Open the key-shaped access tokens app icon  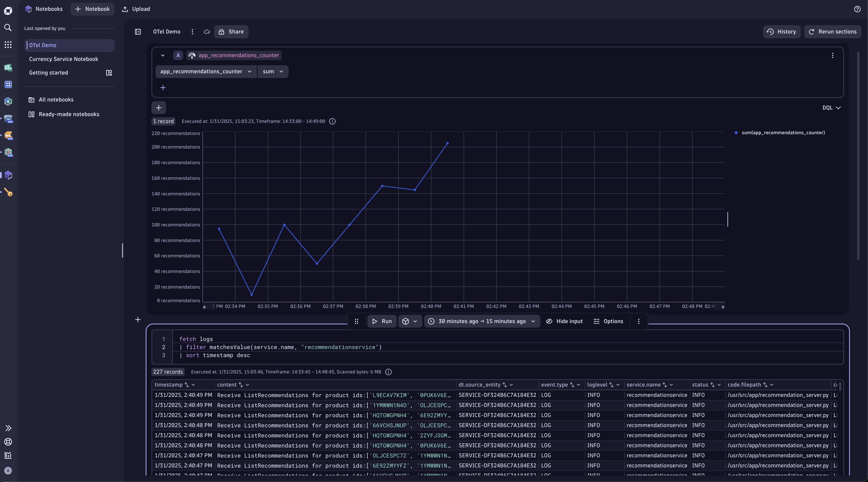click(8, 192)
